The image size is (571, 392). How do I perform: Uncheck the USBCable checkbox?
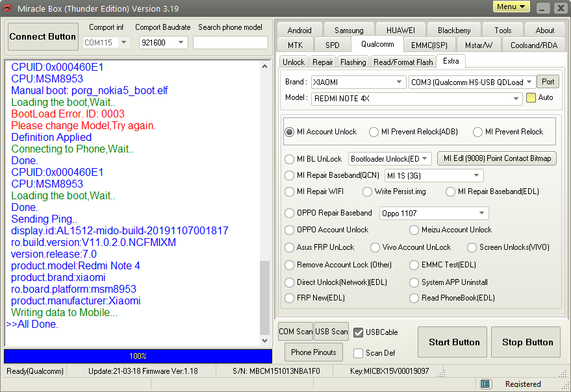[x=358, y=332]
